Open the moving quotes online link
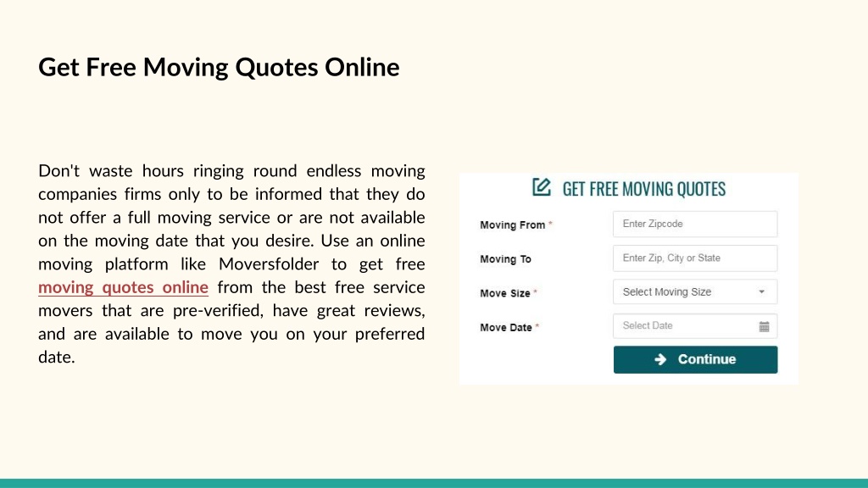Viewport: 868px width, 488px height. coord(123,287)
